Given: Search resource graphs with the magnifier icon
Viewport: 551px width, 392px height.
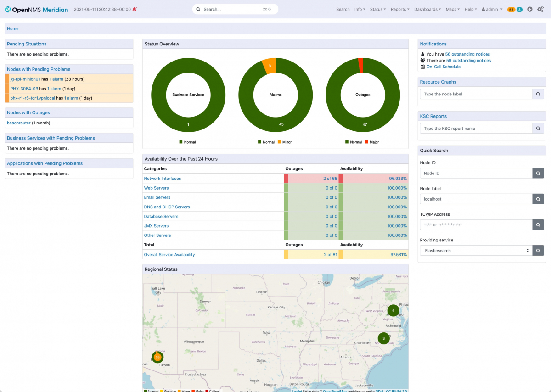Looking at the screenshot, I should pos(538,94).
